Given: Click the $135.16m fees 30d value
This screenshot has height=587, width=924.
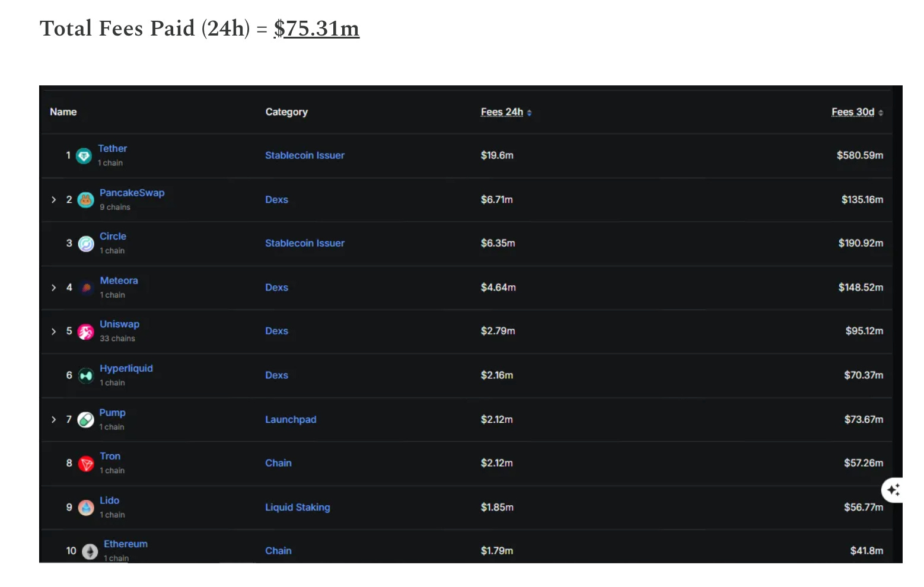Looking at the screenshot, I should point(862,200).
